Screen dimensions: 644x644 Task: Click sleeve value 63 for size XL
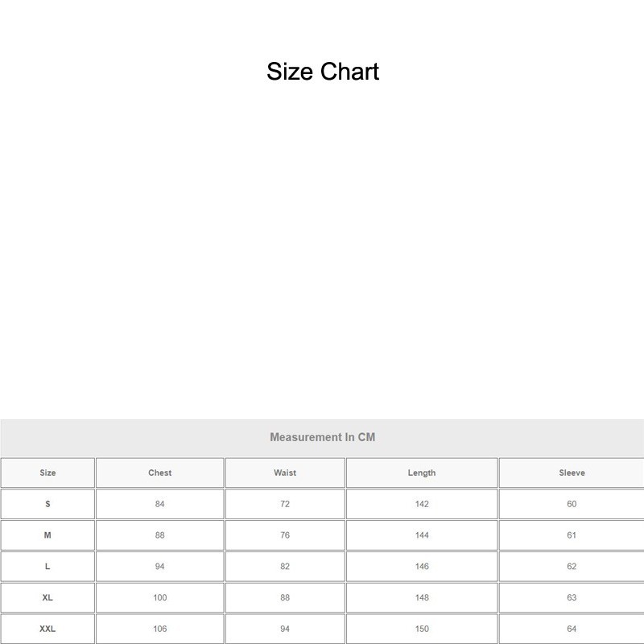pyautogui.click(x=572, y=598)
